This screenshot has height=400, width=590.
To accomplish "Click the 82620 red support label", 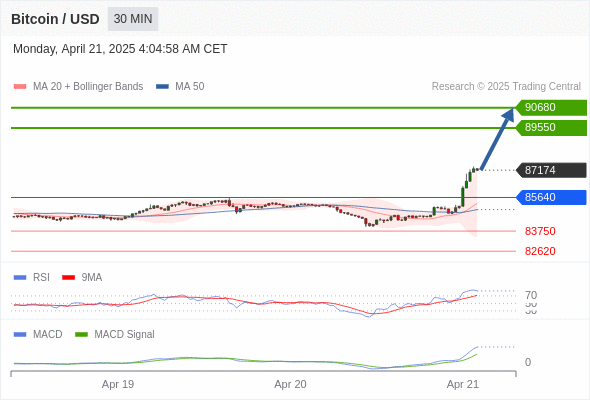I will click(540, 251).
